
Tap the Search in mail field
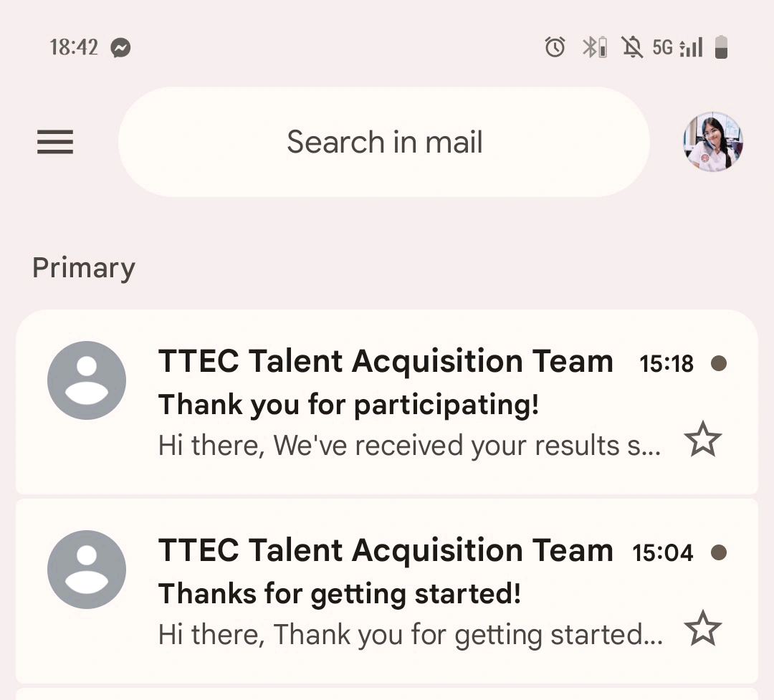(384, 142)
